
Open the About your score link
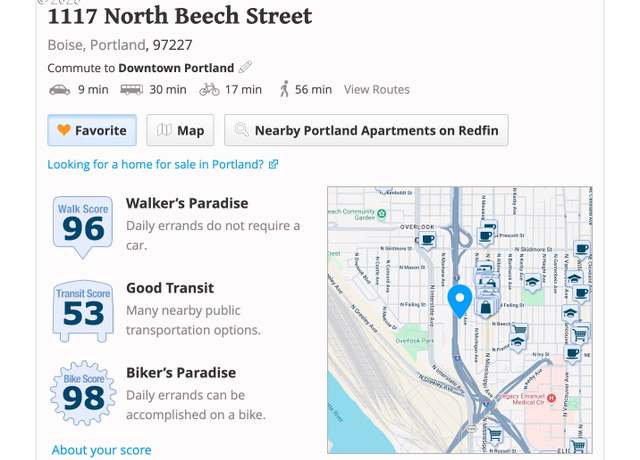102,450
